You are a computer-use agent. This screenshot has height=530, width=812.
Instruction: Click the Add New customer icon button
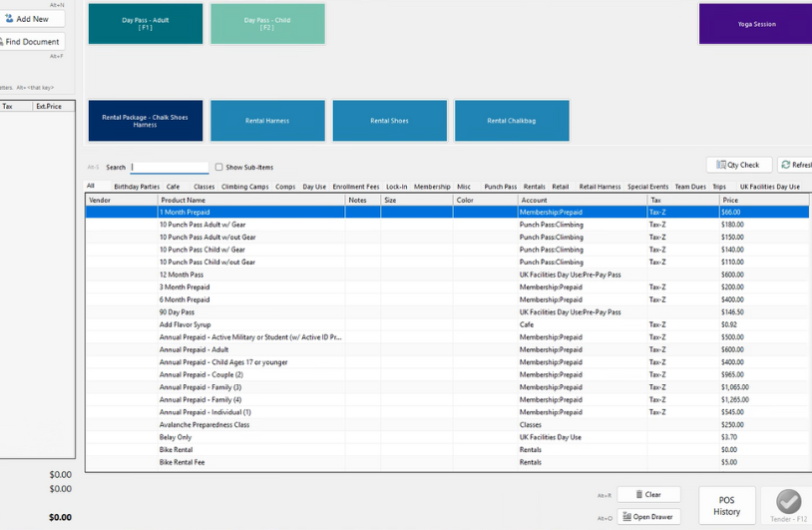(x=30, y=19)
